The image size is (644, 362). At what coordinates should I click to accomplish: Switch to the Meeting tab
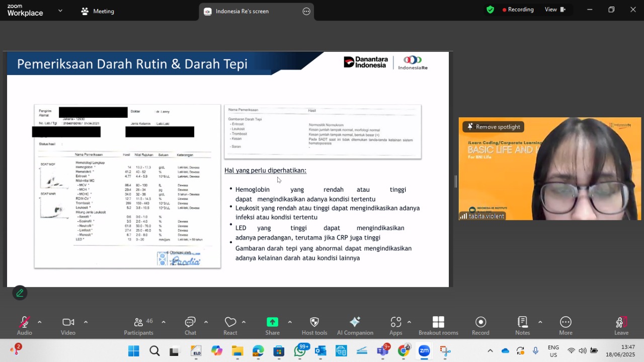[98, 11]
